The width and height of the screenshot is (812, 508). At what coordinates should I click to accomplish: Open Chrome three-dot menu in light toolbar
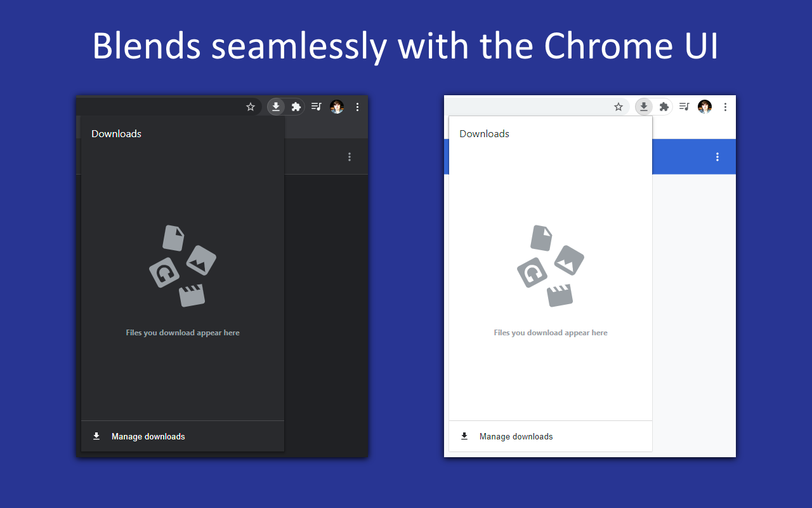[x=725, y=107]
